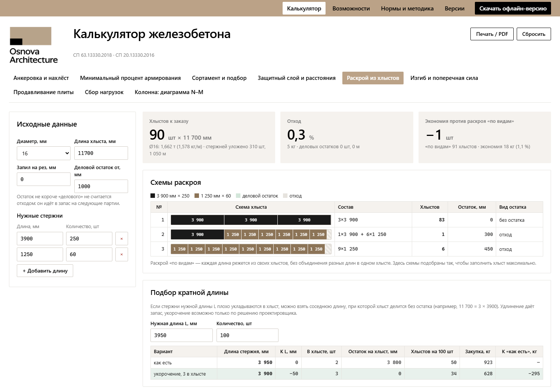
Task: Open the Версии top menu item
Action: coord(455,8)
